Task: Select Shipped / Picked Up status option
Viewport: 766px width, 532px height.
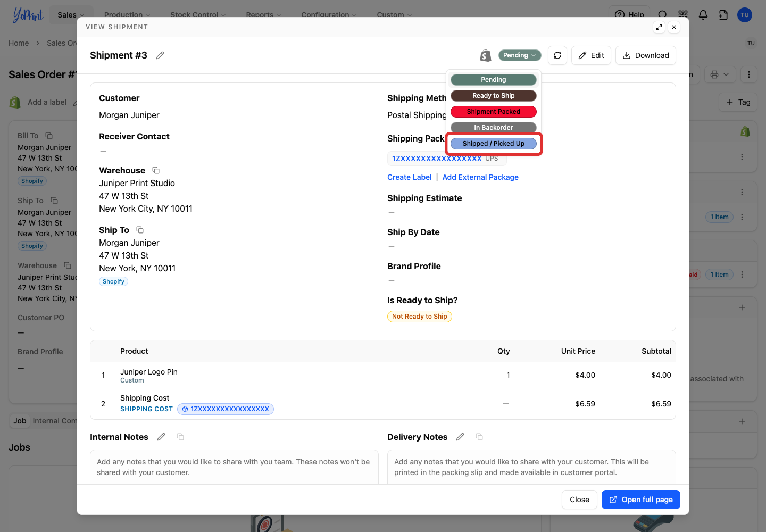Action: point(494,144)
